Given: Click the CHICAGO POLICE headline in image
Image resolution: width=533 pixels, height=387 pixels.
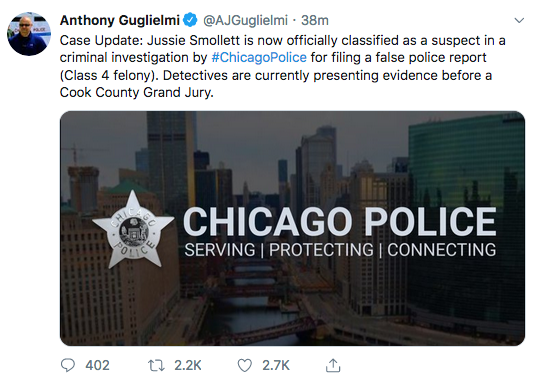Looking at the screenshot, I should point(339,221).
